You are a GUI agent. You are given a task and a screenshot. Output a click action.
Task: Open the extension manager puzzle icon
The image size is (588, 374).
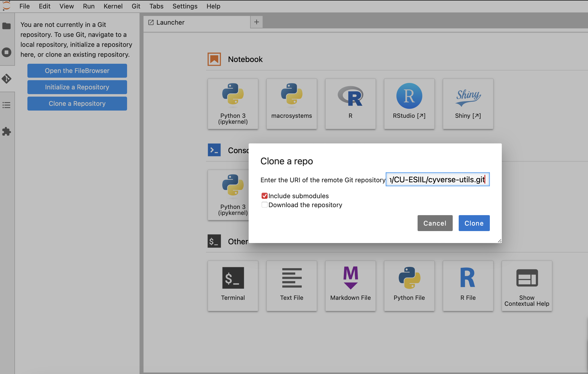tap(6, 131)
